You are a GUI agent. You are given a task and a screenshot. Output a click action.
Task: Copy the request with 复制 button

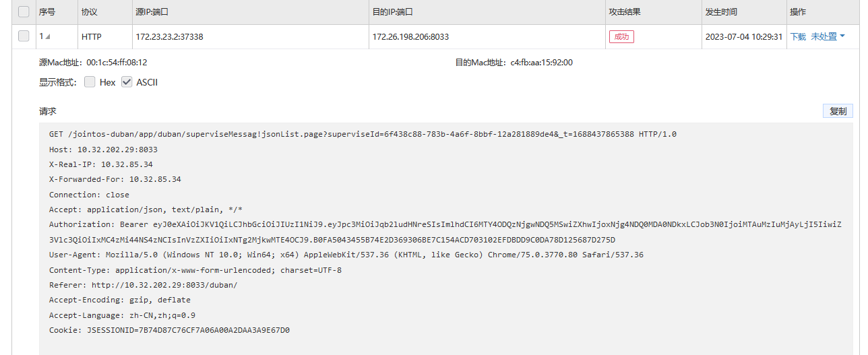(838, 111)
